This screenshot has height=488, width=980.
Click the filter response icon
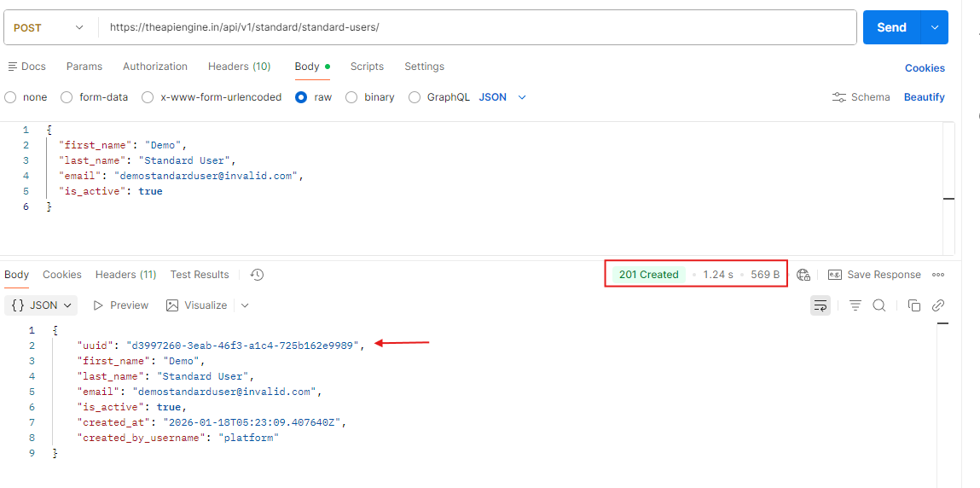855,305
